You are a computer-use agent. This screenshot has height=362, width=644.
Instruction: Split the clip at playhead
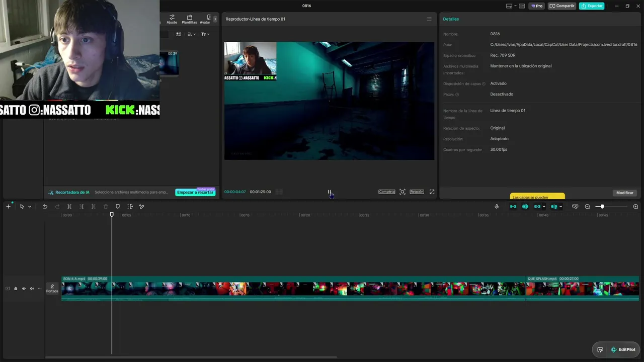[69, 207]
